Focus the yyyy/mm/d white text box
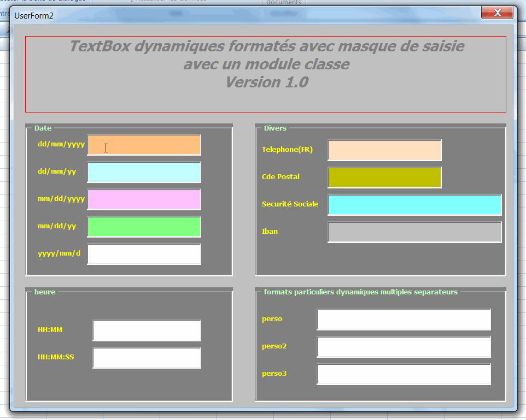The height and width of the screenshot is (420, 526). [x=144, y=254]
